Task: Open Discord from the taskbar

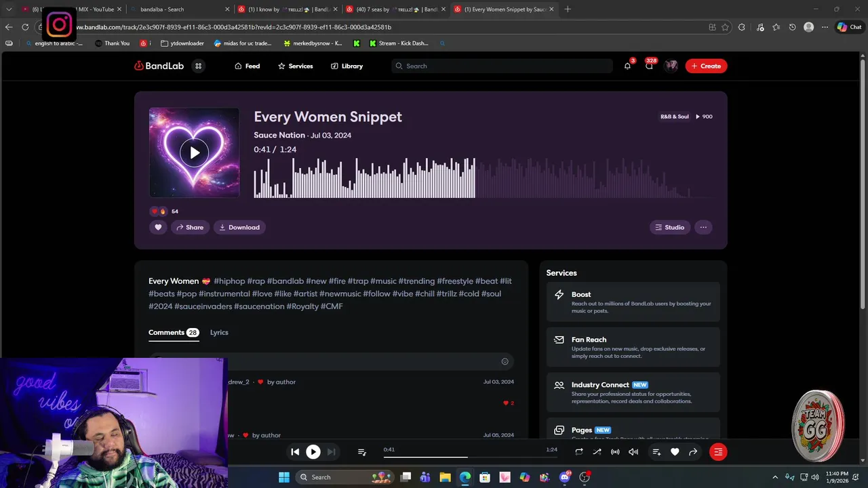Action: (x=564, y=477)
